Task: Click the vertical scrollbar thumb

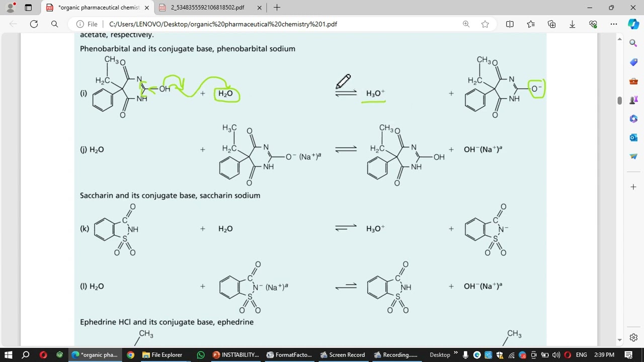Action: pos(620,100)
